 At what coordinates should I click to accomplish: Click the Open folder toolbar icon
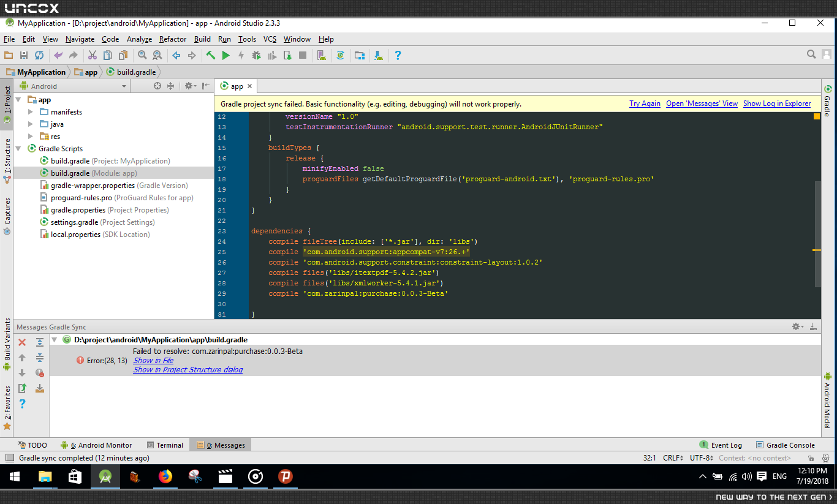pos(9,55)
